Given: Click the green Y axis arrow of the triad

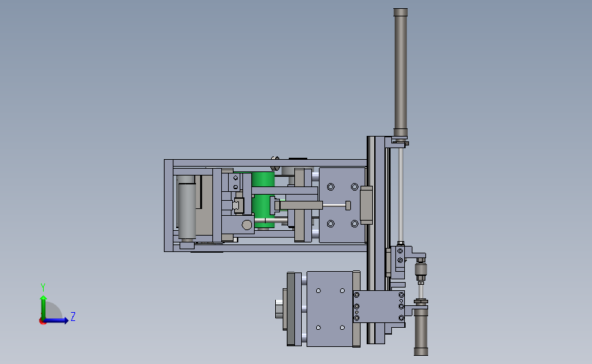Looking at the screenshot, I should pos(44,307).
